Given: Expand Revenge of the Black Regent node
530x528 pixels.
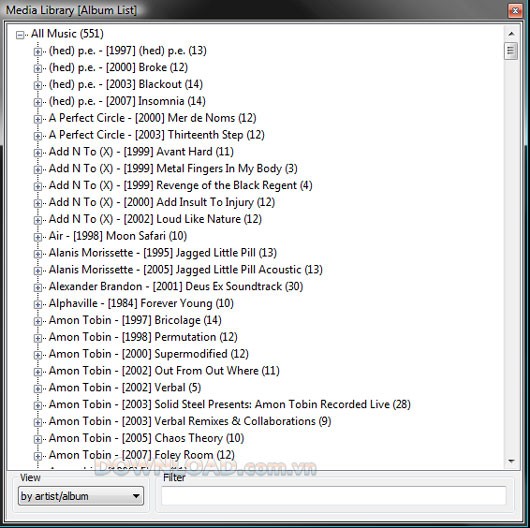Looking at the screenshot, I should click(x=38, y=186).
